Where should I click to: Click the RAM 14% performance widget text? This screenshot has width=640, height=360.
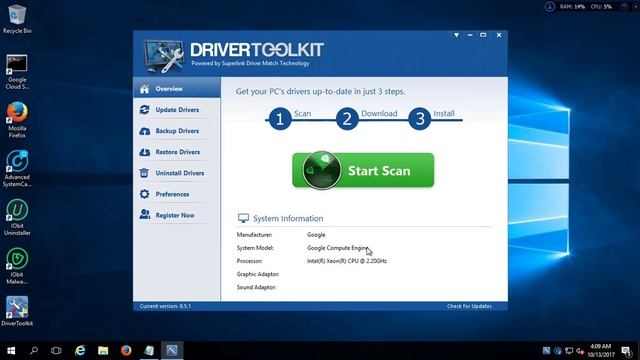(573, 7)
